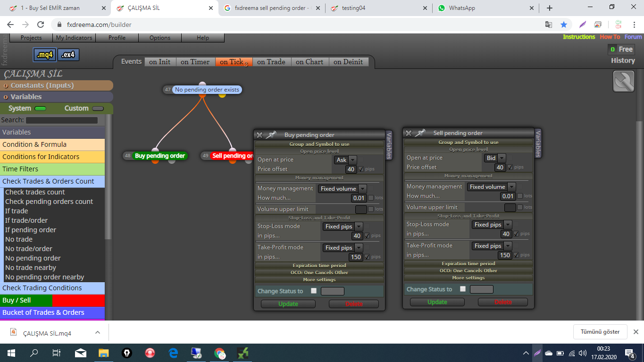The height and width of the screenshot is (362, 644).
Task: Switch to on Timer event tab
Action: point(195,62)
